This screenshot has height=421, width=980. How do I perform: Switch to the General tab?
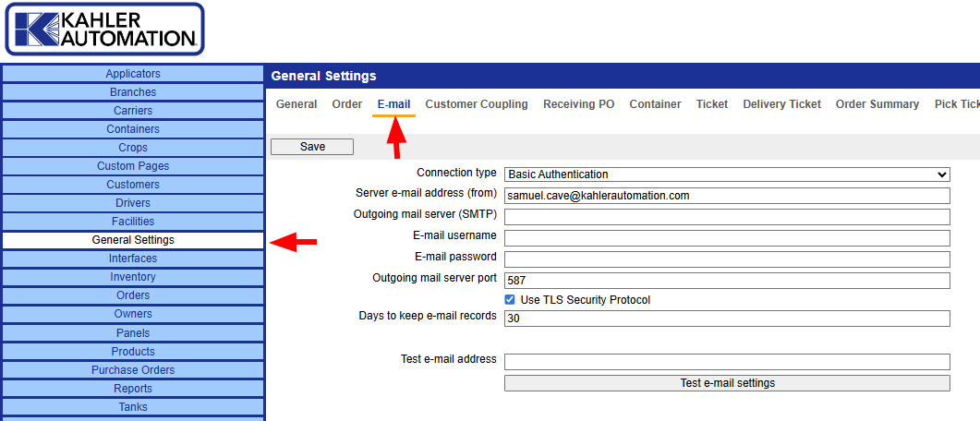pos(296,104)
